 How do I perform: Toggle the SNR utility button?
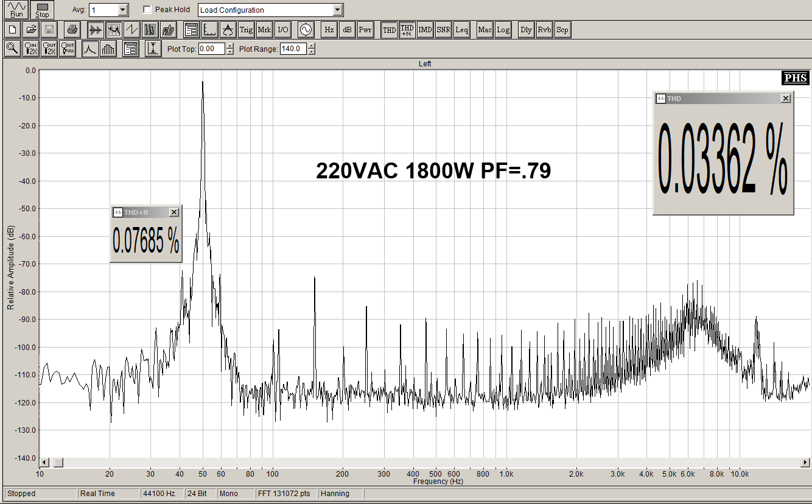tap(444, 29)
